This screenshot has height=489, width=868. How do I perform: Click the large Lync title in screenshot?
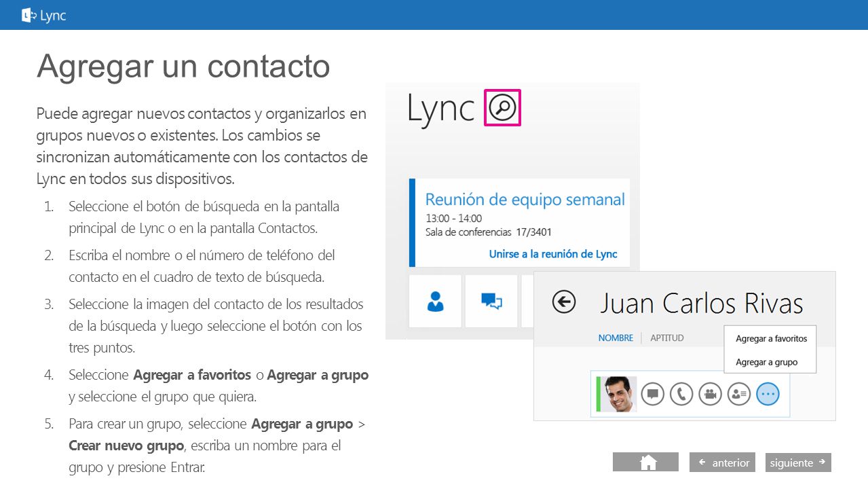tap(441, 109)
